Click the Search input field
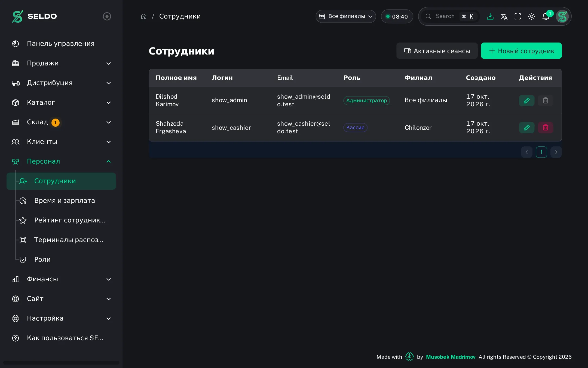Screen dimensions: 588x368 click(451, 16)
